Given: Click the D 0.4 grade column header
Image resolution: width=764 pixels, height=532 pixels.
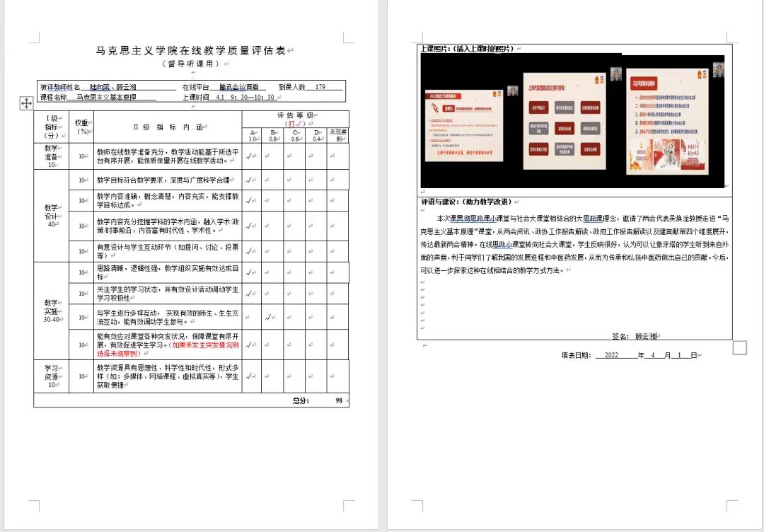Looking at the screenshot, I should (317, 135).
